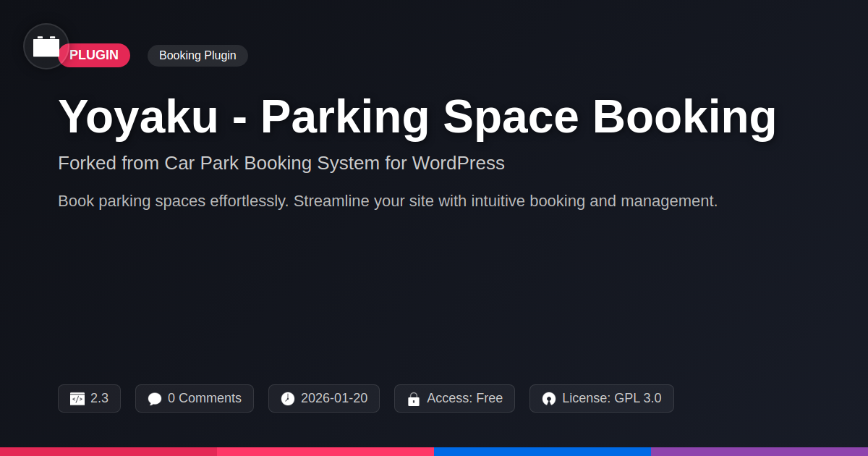The height and width of the screenshot is (456, 868).
Task: Click the version code icon beside 2.3
Action: point(77,399)
